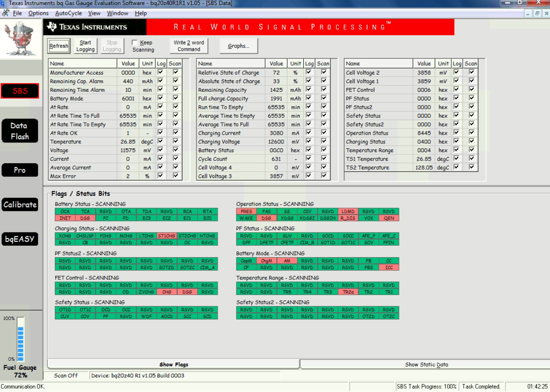
Task: Click the SBS Task Progress status entry
Action: tap(427, 386)
